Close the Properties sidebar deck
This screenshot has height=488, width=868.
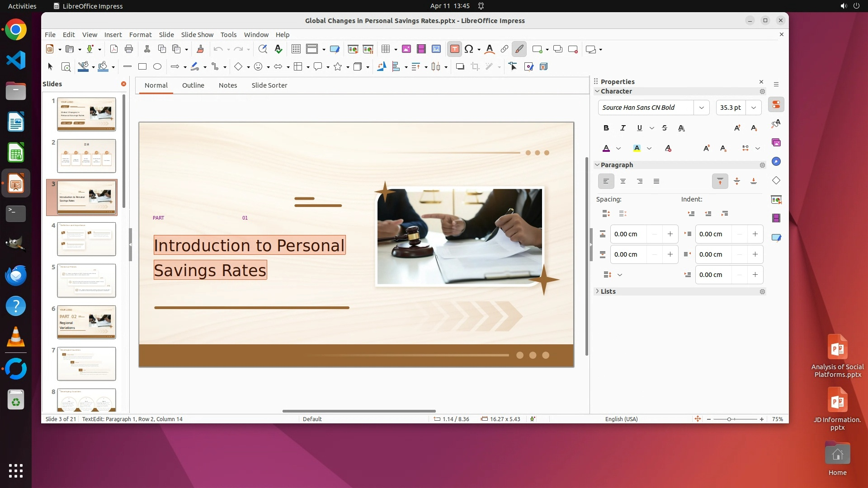click(761, 82)
